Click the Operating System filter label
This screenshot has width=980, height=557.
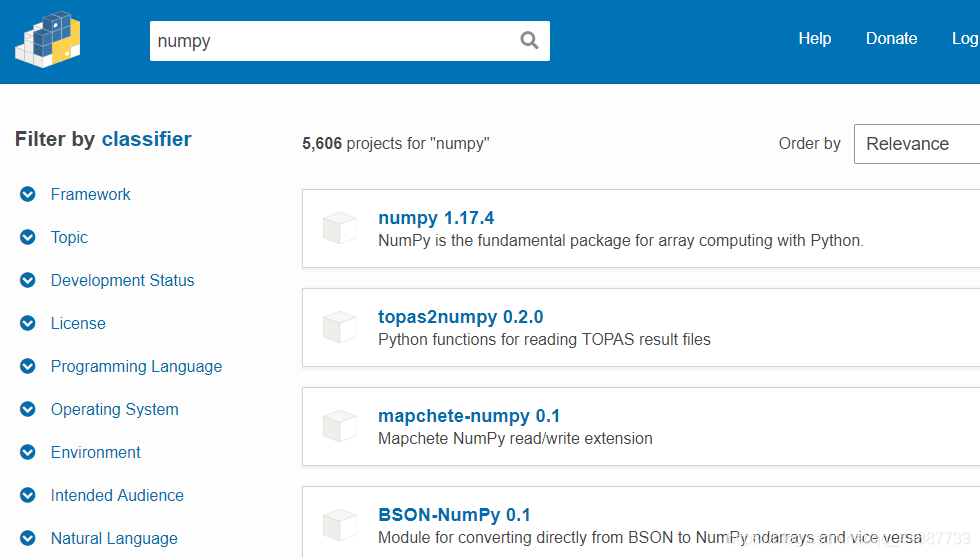[x=115, y=409]
